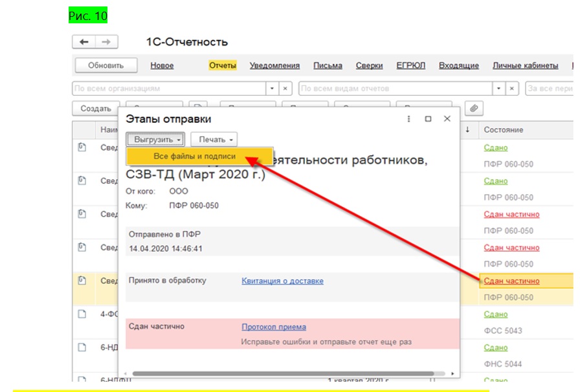Screen dimensions: 580x392
Task: Click the Состояние column header
Action: pyautogui.click(x=503, y=129)
